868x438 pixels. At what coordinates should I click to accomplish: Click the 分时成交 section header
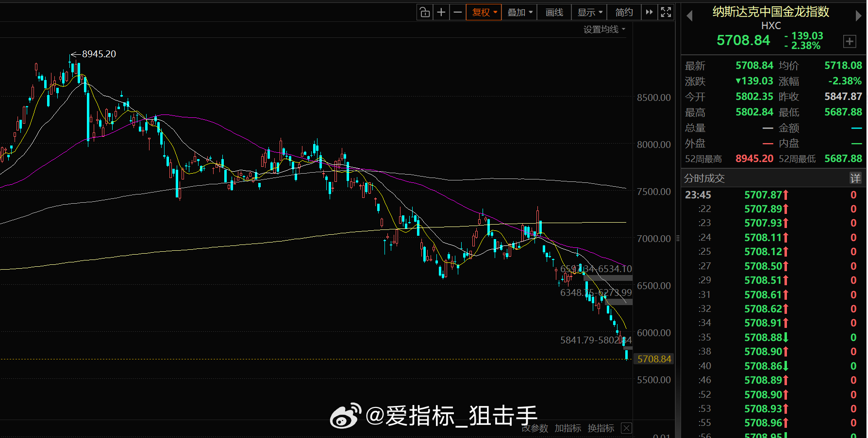click(x=704, y=178)
